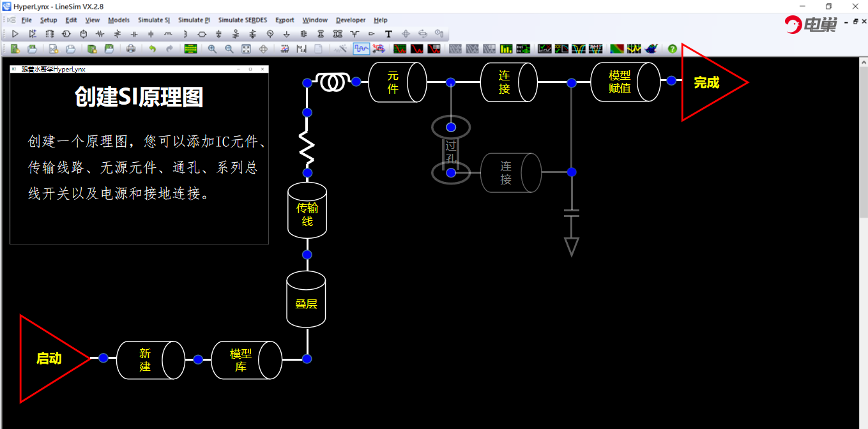Click the print icon
This screenshot has height=429, width=868.
(131, 49)
